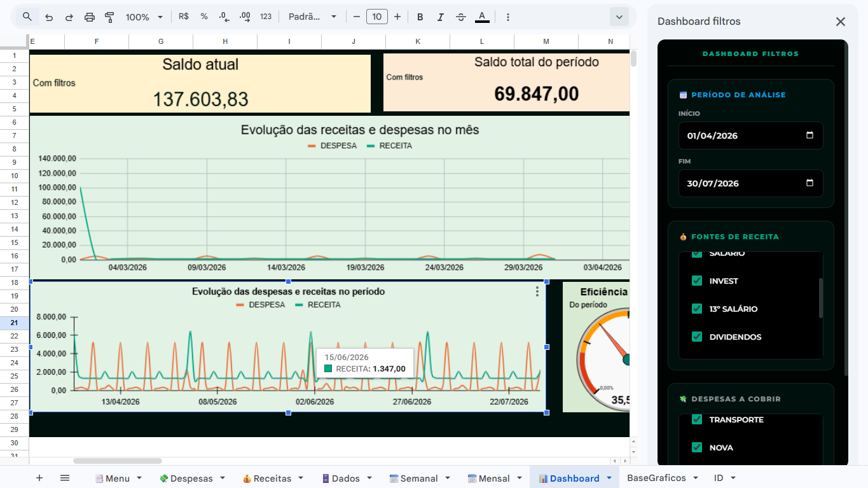Uncheck the DIVIDENDOS checkbox
This screenshot has height=488, width=868.
pyautogui.click(x=697, y=337)
